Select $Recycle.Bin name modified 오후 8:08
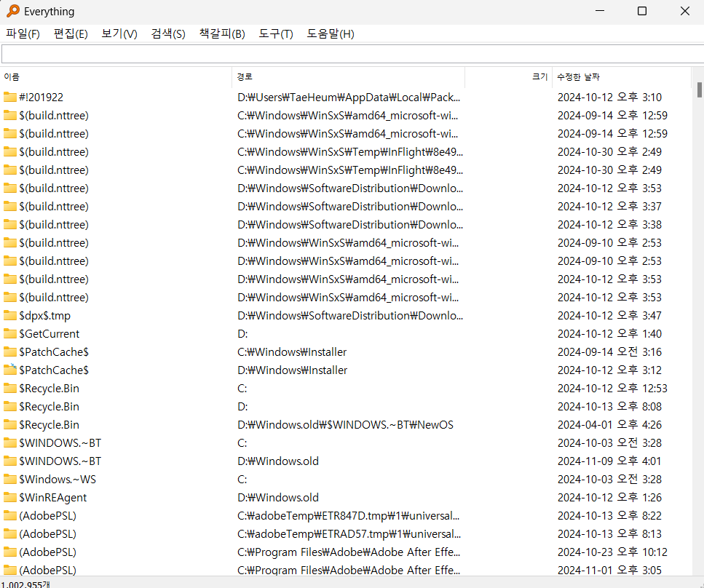The height and width of the screenshot is (588, 704). [49, 407]
